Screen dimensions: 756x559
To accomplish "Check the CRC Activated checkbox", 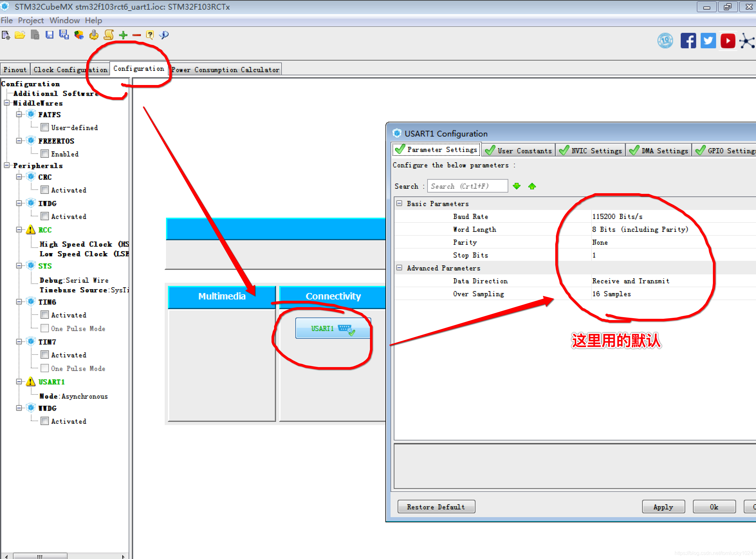I will coord(45,190).
